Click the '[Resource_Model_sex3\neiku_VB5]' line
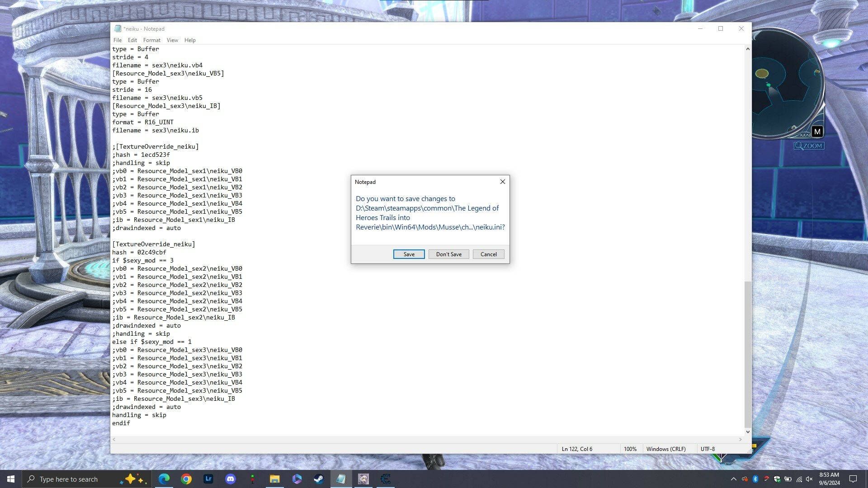Viewport: 868px width, 488px height. 168,73
